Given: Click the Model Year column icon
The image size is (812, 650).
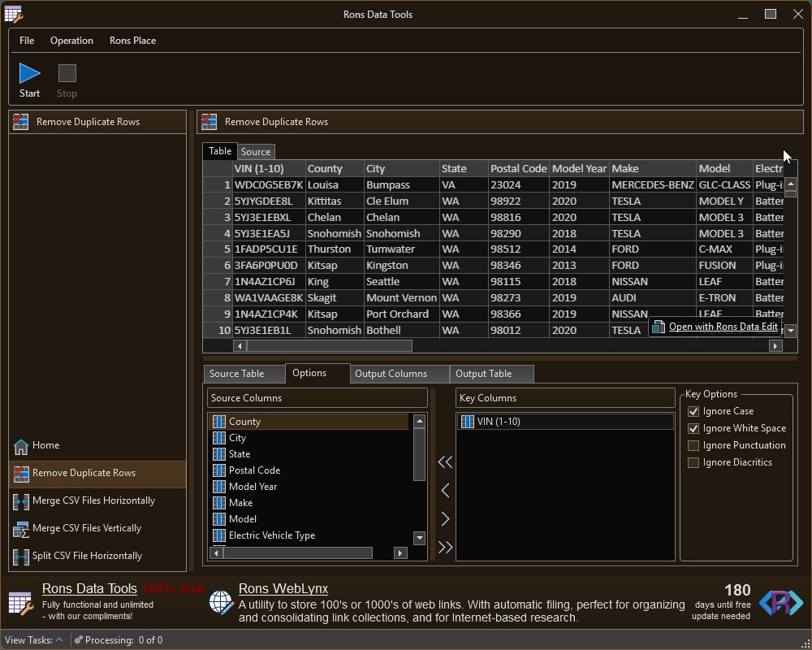Looking at the screenshot, I should (x=219, y=486).
